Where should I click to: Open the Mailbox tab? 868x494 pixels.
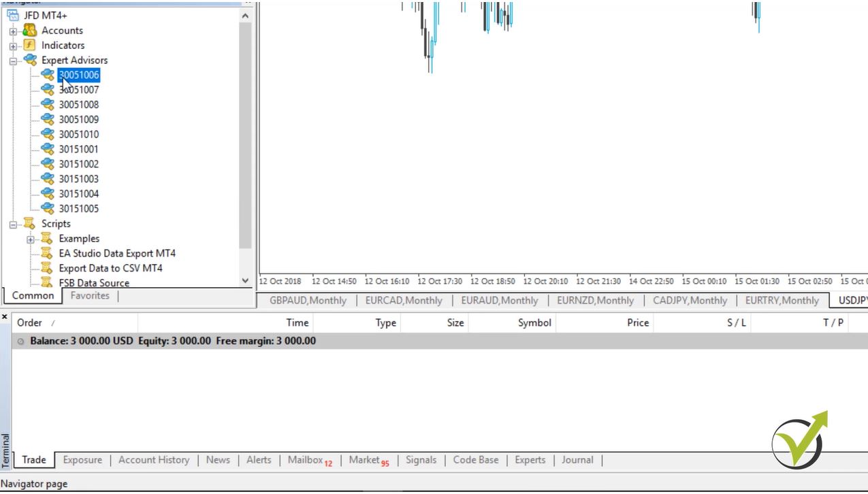click(306, 460)
